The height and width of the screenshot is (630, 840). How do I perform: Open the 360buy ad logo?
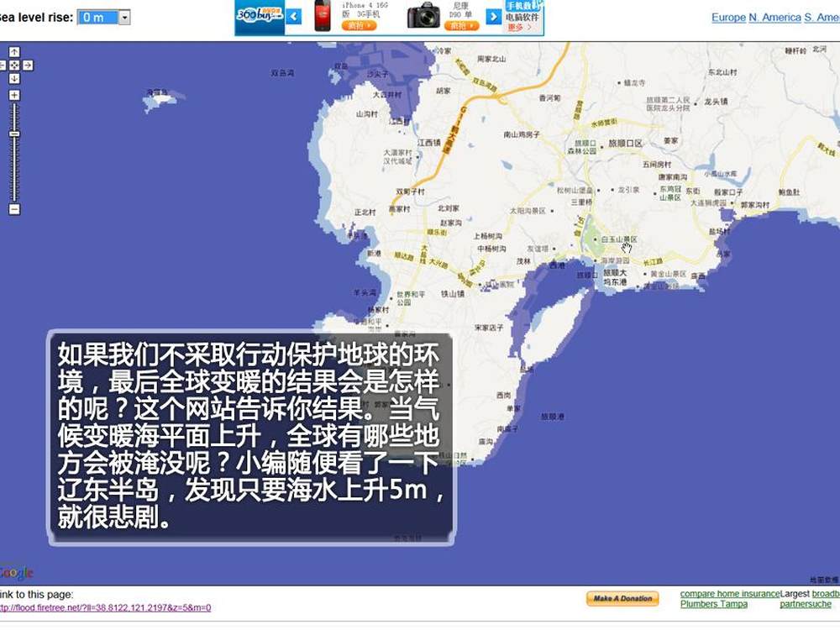pyautogui.click(x=260, y=16)
